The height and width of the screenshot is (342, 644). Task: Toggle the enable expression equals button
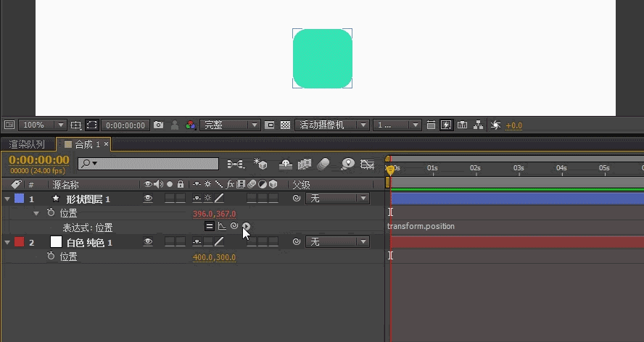click(x=210, y=226)
